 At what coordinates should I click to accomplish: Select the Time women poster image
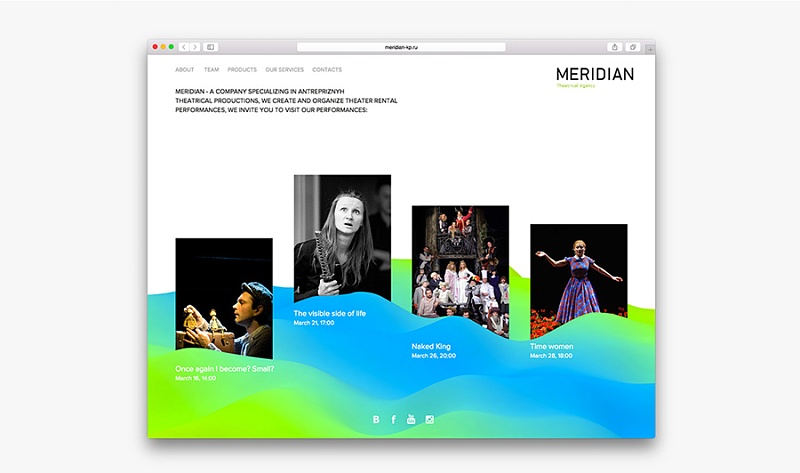click(578, 280)
